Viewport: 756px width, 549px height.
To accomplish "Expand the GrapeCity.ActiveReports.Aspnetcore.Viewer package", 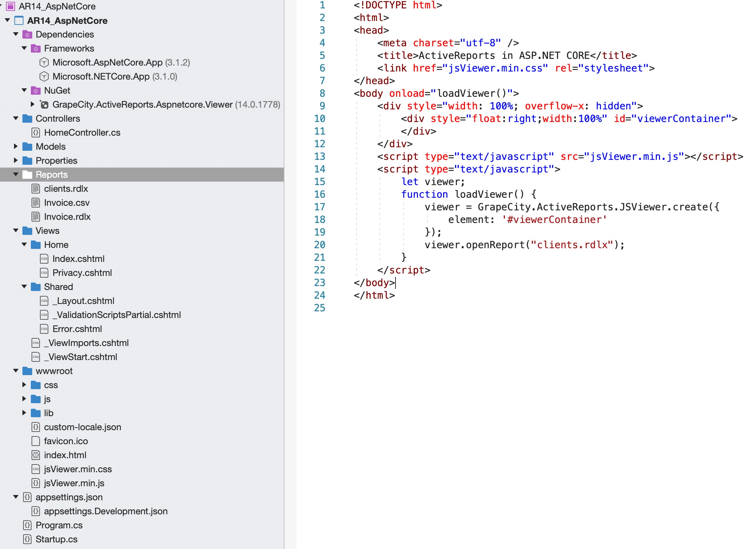I will click(x=32, y=104).
